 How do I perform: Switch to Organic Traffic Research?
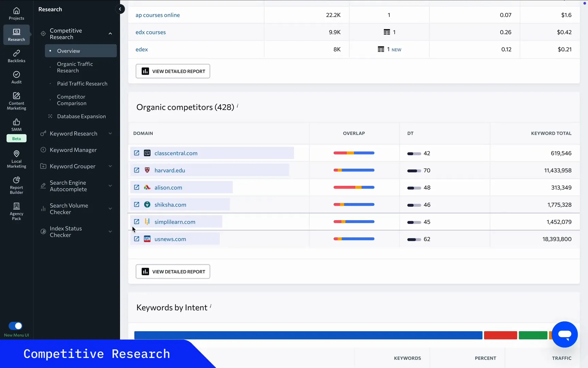76,67
